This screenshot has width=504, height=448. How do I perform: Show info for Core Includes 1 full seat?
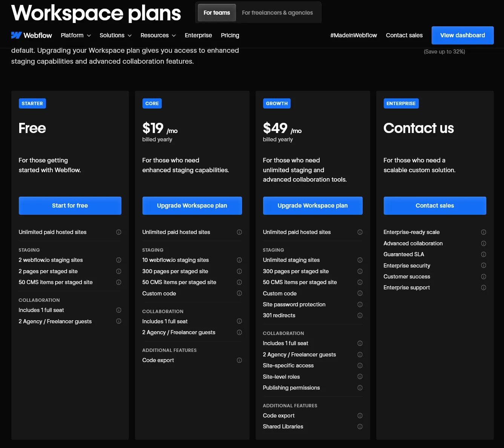coord(239,321)
